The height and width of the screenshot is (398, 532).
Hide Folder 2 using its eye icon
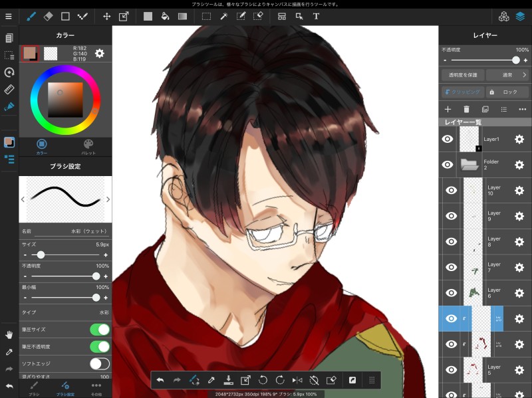click(x=447, y=165)
